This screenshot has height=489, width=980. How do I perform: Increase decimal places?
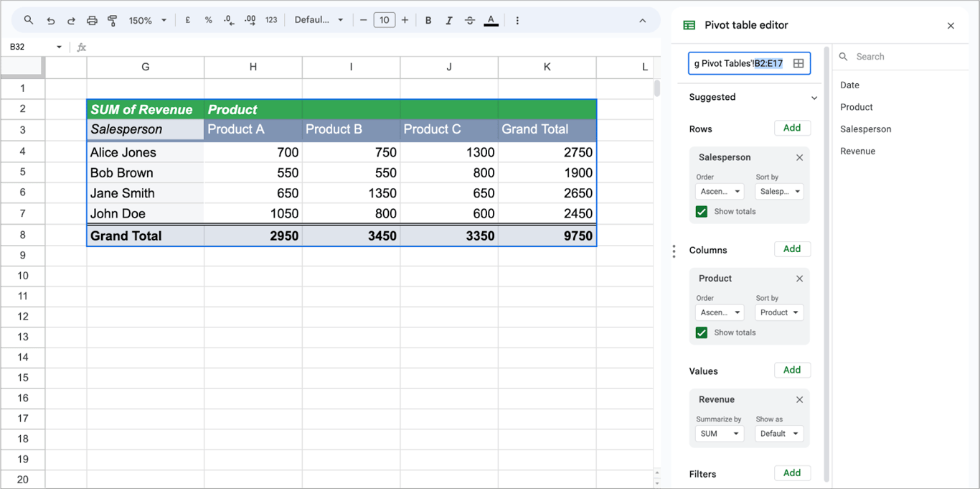pos(250,20)
